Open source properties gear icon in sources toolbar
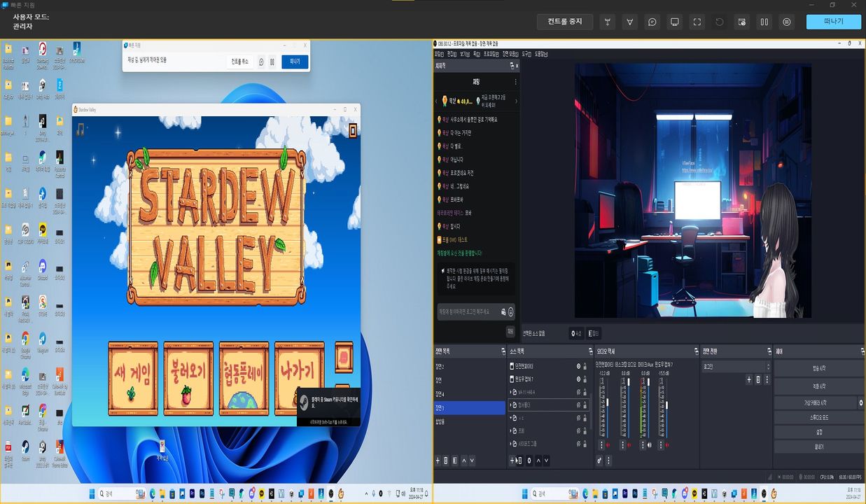Image resolution: width=866 pixels, height=504 pixels. point(529,461)
